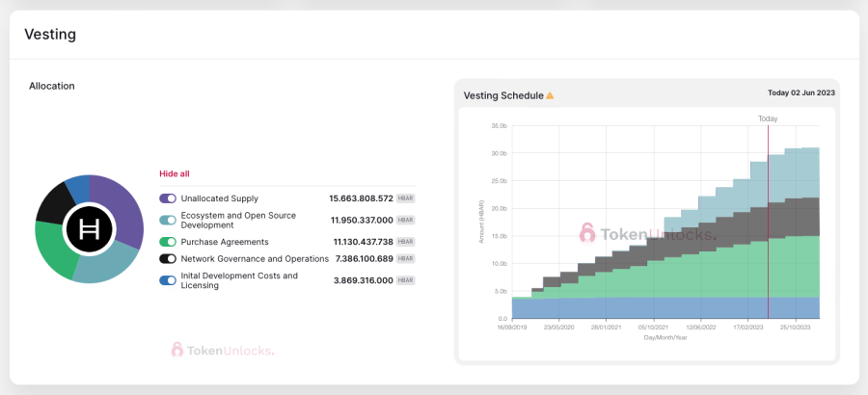
Task: Click the value 11.950.337.000
Action: 362,221
